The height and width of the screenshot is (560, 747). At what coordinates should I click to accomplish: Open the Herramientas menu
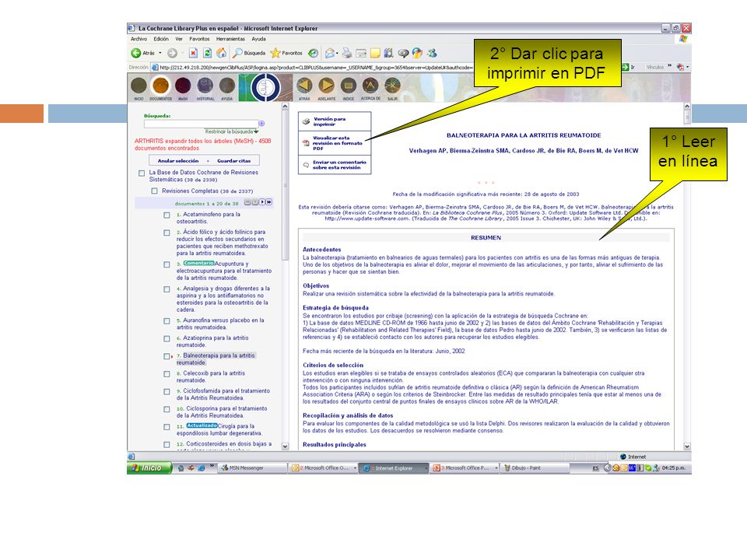pos(230,39)
